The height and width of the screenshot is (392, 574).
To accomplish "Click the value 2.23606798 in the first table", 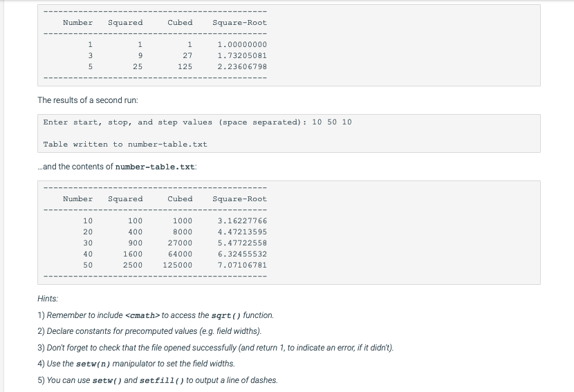I will point(242,66).
